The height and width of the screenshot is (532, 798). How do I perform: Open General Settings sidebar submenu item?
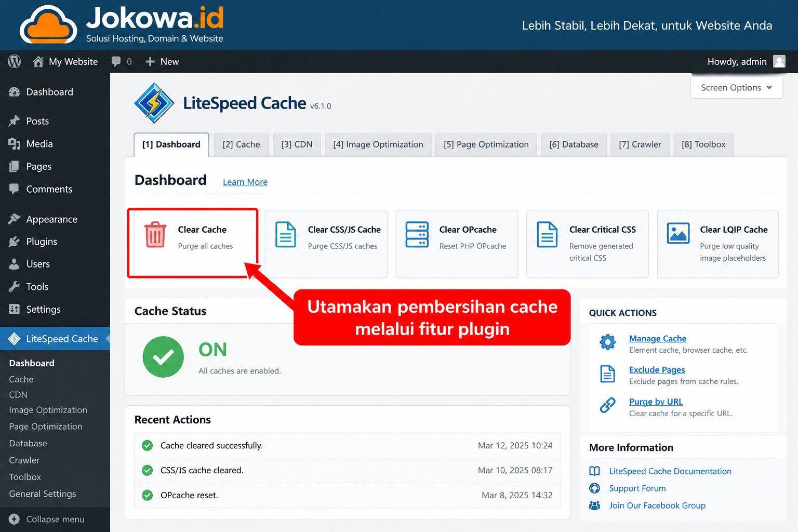pos(43,494)
